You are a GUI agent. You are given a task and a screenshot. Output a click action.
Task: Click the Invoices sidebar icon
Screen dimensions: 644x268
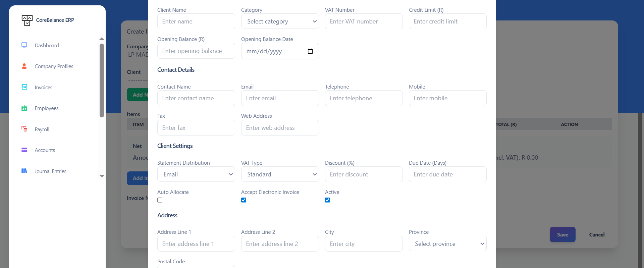tap(24, 87)
